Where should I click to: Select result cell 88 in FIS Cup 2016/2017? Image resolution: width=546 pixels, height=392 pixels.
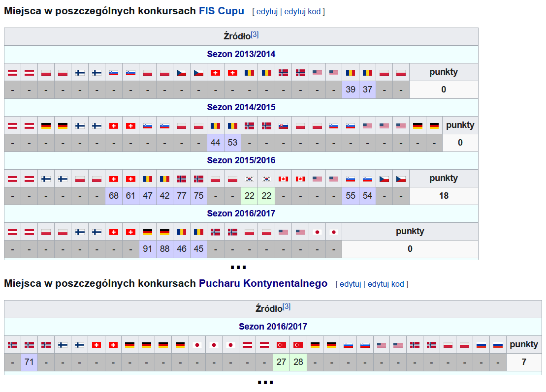click(164, 249)
